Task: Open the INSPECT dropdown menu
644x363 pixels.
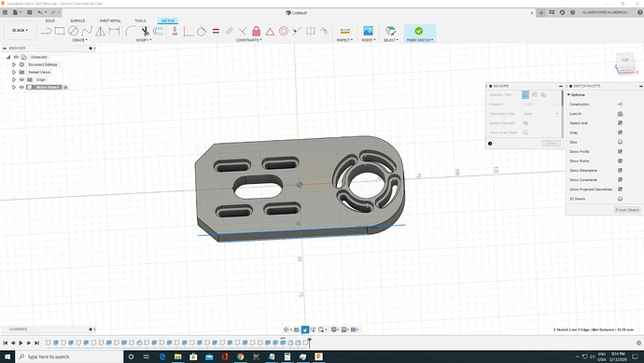Action: [x=344, y=40]
